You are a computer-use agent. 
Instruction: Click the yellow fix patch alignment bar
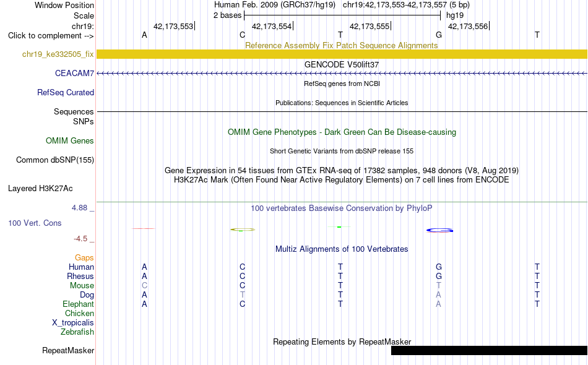point(342,54)
